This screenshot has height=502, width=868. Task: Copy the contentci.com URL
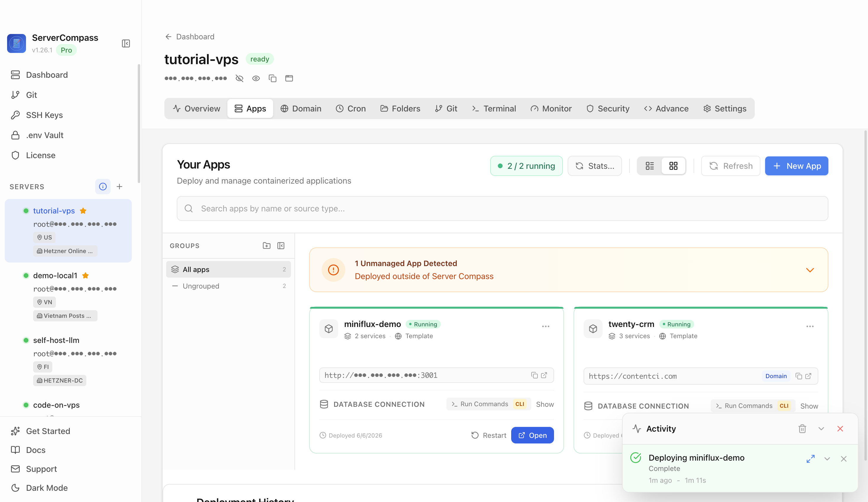point(799,376)
